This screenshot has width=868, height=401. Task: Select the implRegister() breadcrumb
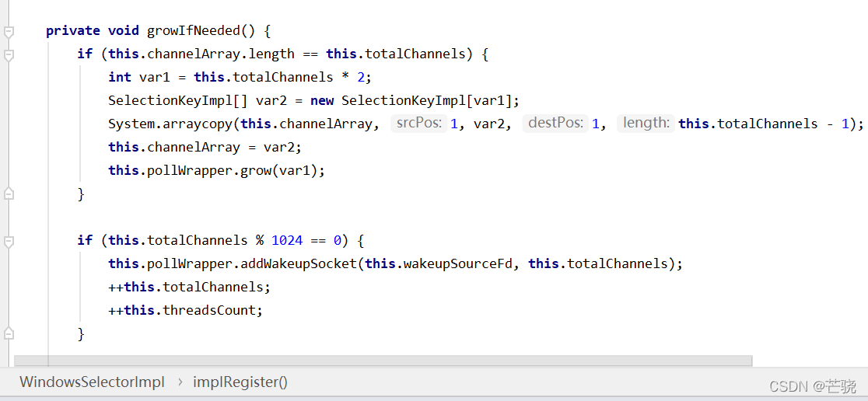tap(240, 382)
